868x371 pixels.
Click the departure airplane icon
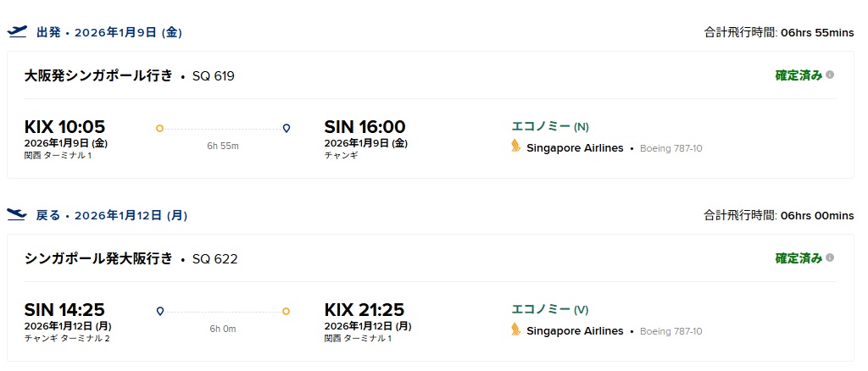tap(17, 32)
